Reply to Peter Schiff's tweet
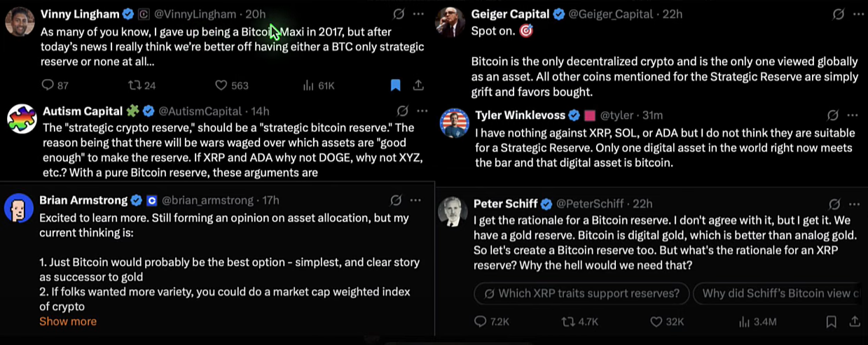 pos(481,322)
